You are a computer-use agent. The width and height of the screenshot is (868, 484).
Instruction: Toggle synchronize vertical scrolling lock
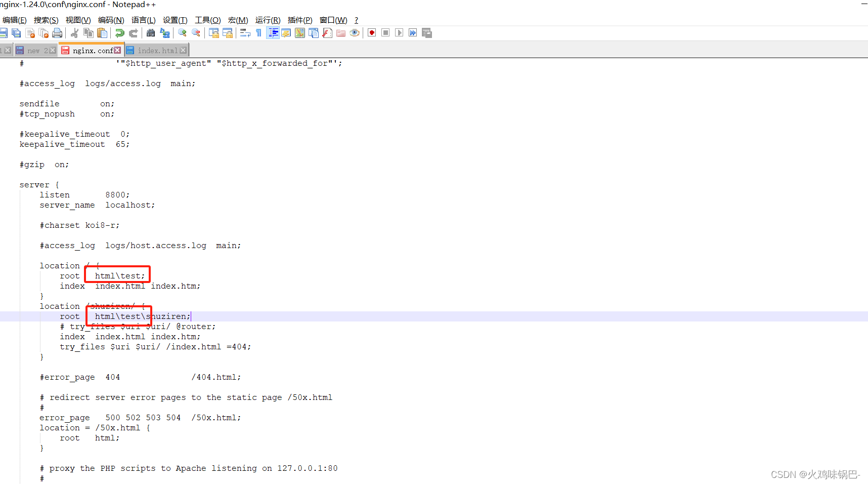[213, 32]
